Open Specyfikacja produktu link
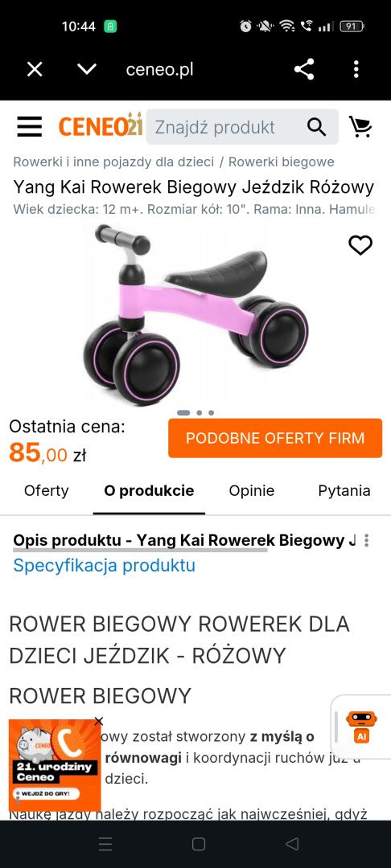The image size is (391, 868). pos(104,566)
